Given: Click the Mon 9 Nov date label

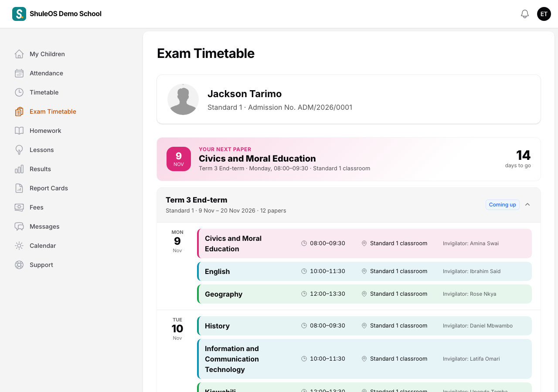Looking at the screenshot, I should coord(177,241).
